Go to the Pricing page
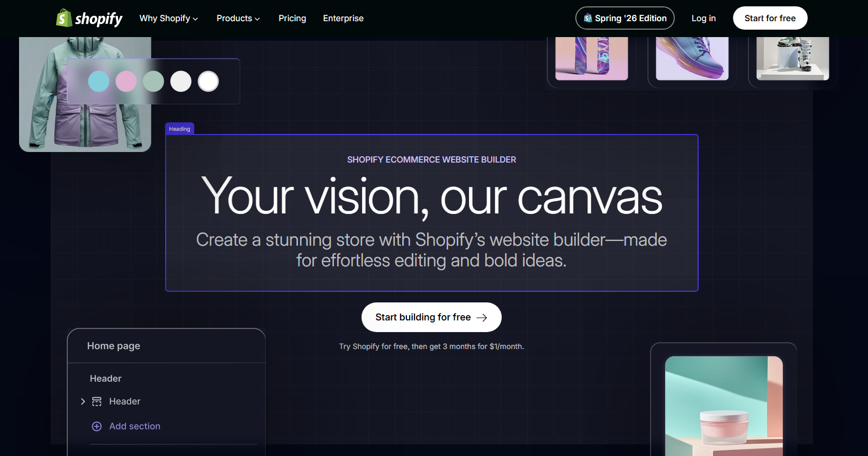Screen dimensions: 868x456 [292, 18]
